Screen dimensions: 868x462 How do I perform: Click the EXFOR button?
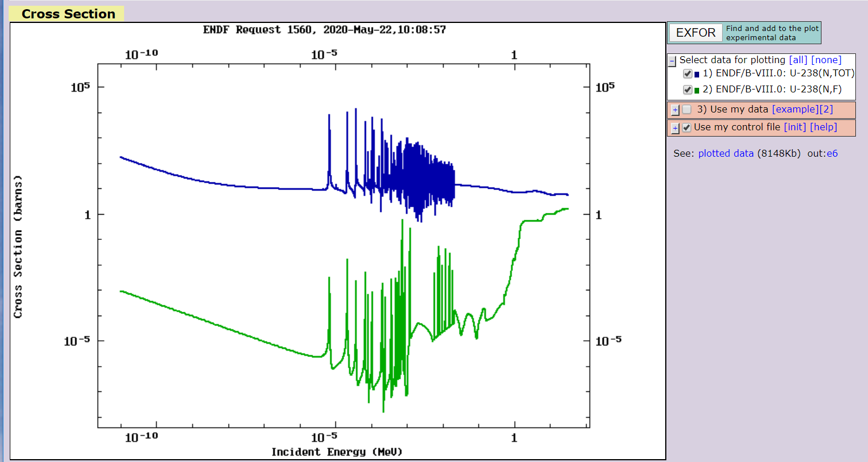point(696,33)
